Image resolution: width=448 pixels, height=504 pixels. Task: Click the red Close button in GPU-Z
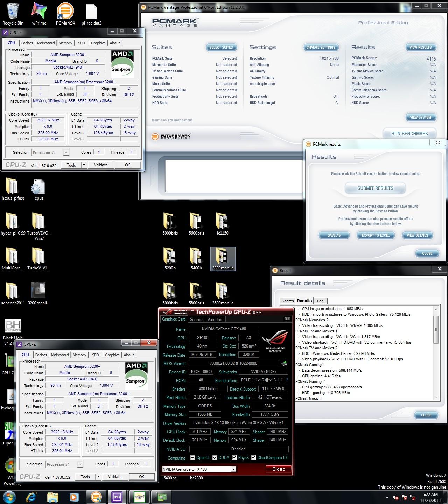coord(279,469)
